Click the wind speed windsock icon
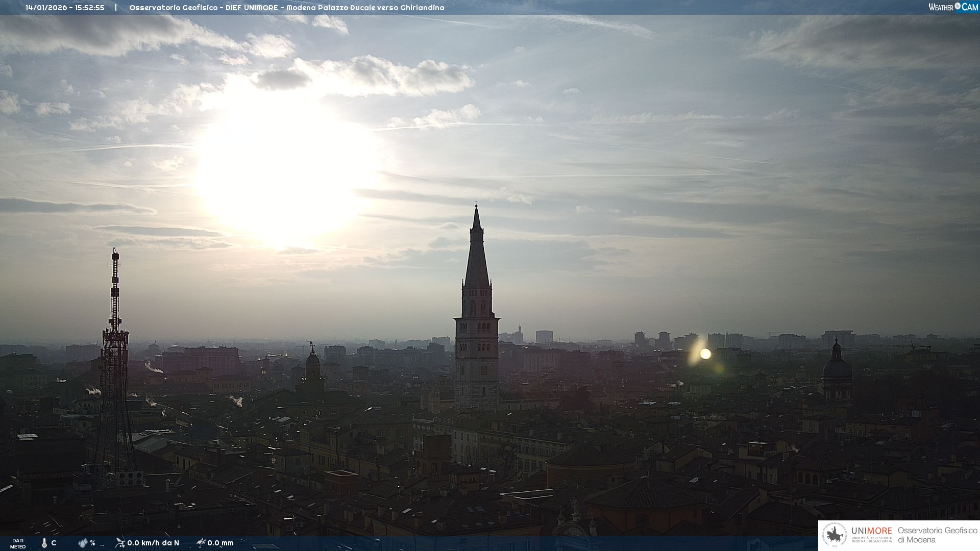The image size is (980, 551). 120,542
